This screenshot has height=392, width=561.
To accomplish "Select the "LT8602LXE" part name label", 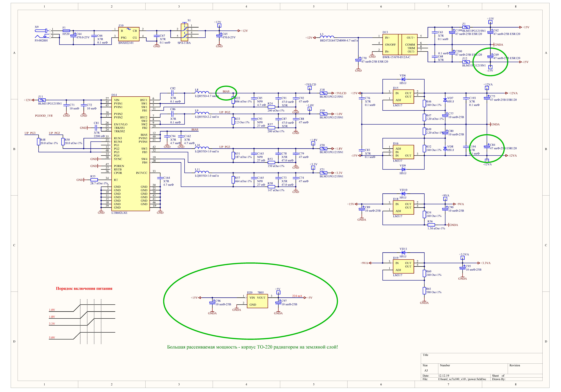I will tap(120, 213).
